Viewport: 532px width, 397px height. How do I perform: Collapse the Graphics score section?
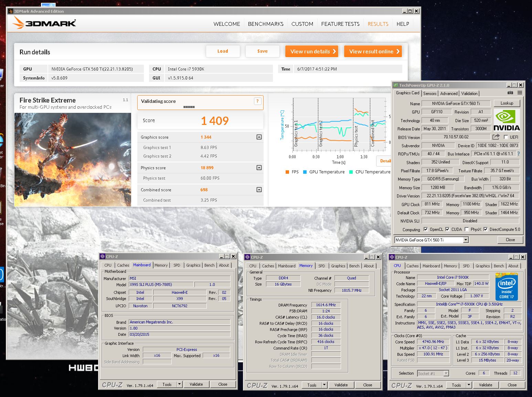pos(259,137)
